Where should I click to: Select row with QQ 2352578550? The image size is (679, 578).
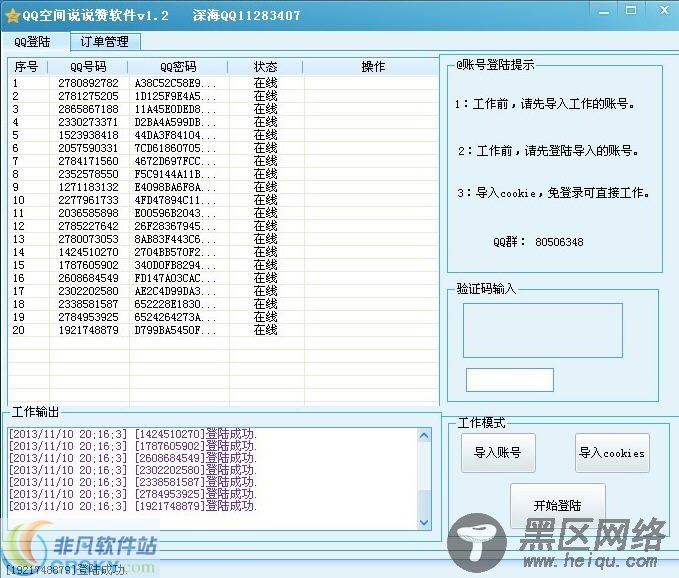(x=223, y=174)
